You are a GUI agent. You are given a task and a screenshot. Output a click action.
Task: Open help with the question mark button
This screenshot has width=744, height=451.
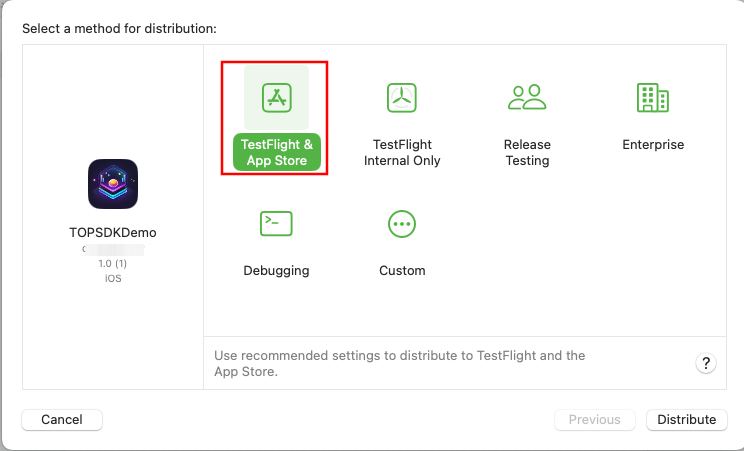[706, 363]
